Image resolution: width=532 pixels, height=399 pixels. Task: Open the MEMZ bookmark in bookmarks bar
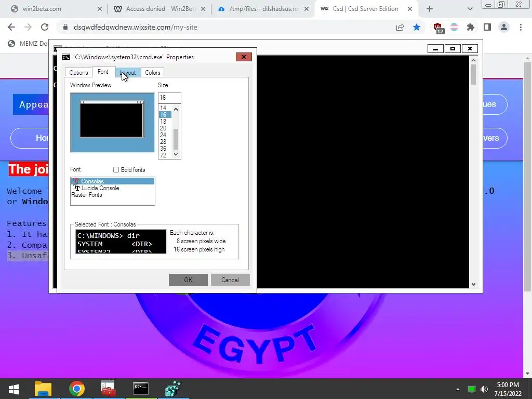tap(28, 44)
